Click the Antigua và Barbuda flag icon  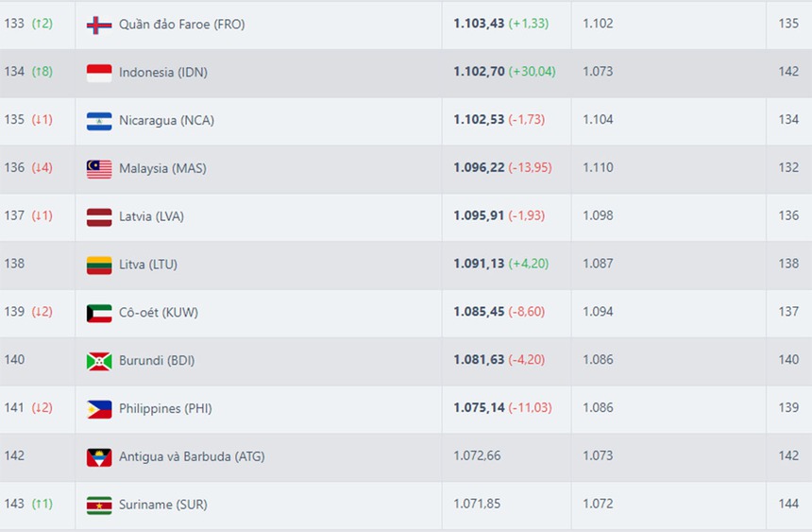pos(99,457)
